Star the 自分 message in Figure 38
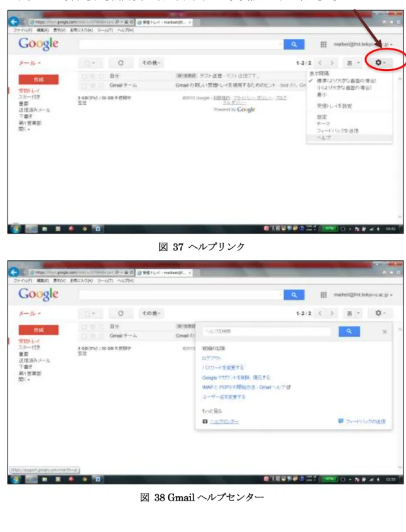 point(92,326)
